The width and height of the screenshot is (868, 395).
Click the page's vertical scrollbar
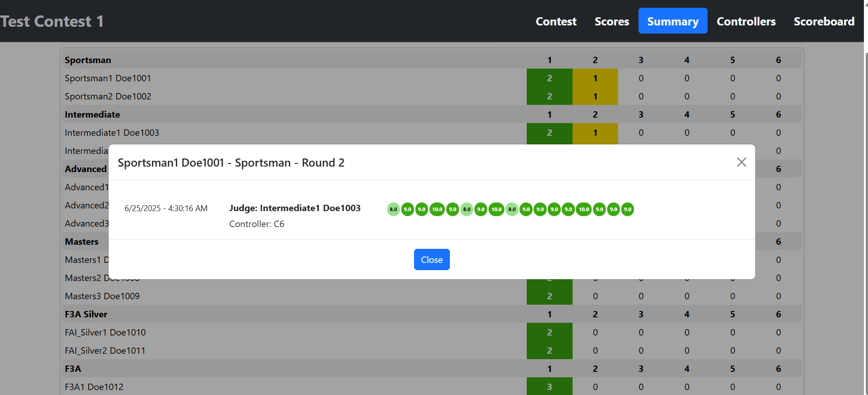865,218
